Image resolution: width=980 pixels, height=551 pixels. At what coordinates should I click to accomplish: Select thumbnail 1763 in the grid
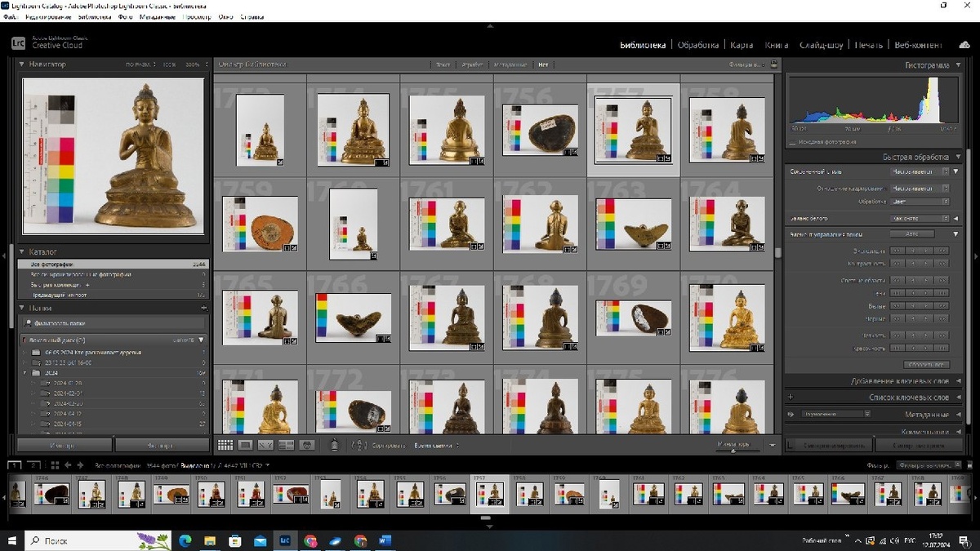(634, 224)
